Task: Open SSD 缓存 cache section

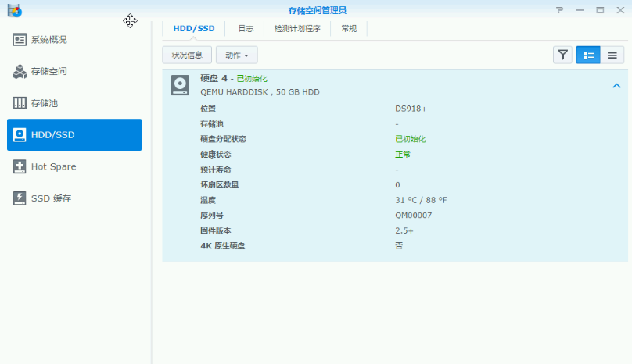Action: tap(74, 198)
